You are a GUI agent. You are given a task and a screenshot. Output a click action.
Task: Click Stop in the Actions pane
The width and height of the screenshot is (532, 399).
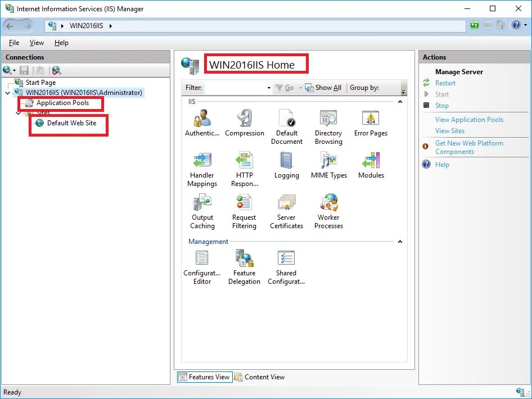pos(442,106)
